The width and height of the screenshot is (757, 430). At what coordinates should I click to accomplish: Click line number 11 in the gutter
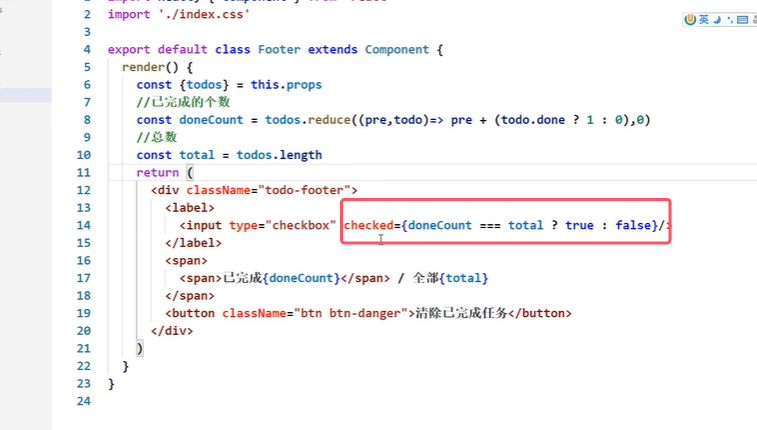(x=84, y=173)
